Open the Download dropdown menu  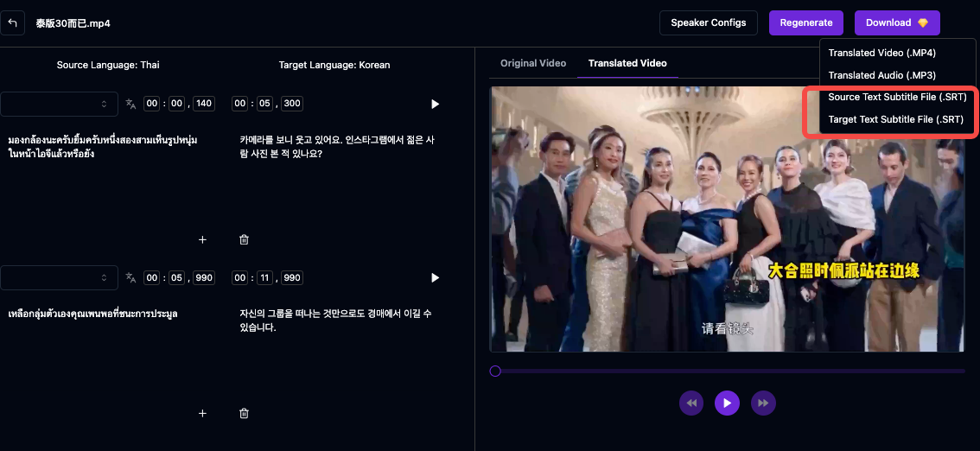896,22
